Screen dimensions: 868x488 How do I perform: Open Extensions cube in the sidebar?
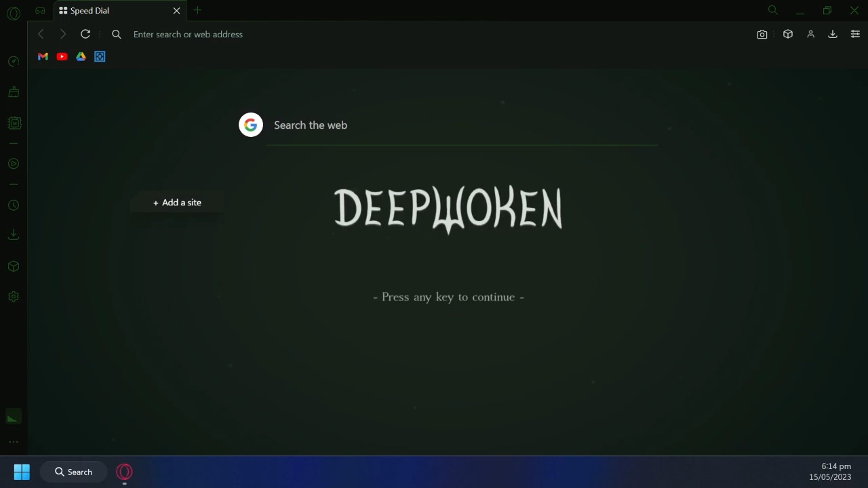coord(14,266)
